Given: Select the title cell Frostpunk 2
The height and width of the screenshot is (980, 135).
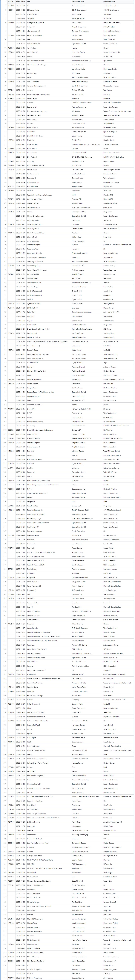Looking at the screenshot, I should [x=49, y=590].
